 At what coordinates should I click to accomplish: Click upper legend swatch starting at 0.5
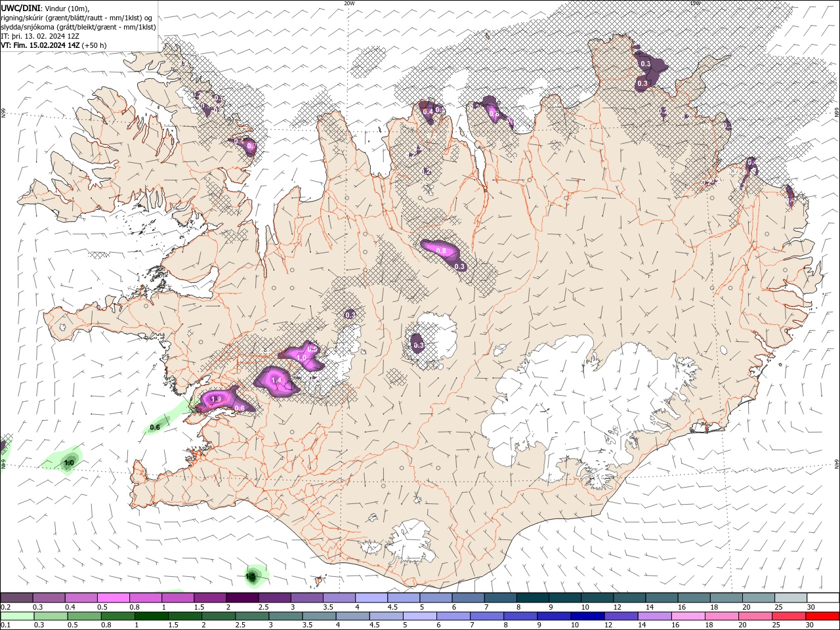pos(113,598)
